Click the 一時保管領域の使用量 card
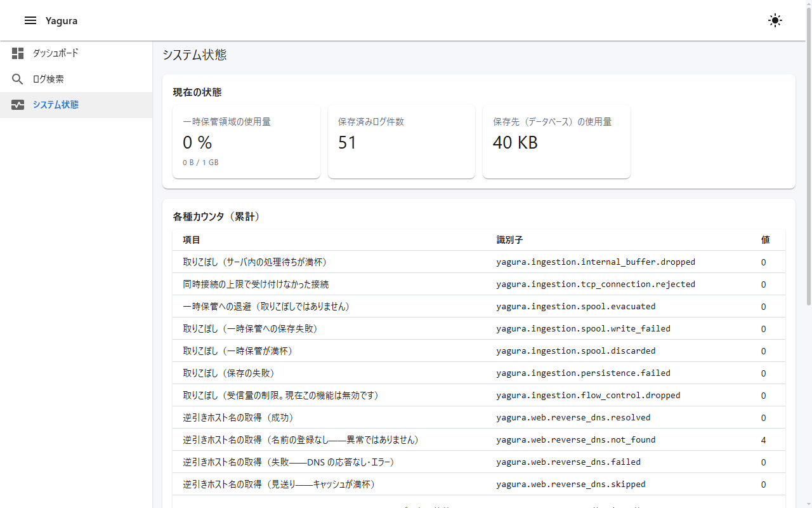This screenshot has height=508, width=812. pos(246,142)
